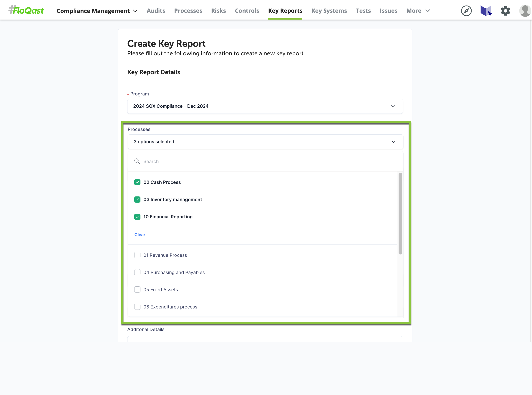Expand the Program dropdown
Viewport: 532px width, 395px height.
pyautogui.click(x=265, y=106)
